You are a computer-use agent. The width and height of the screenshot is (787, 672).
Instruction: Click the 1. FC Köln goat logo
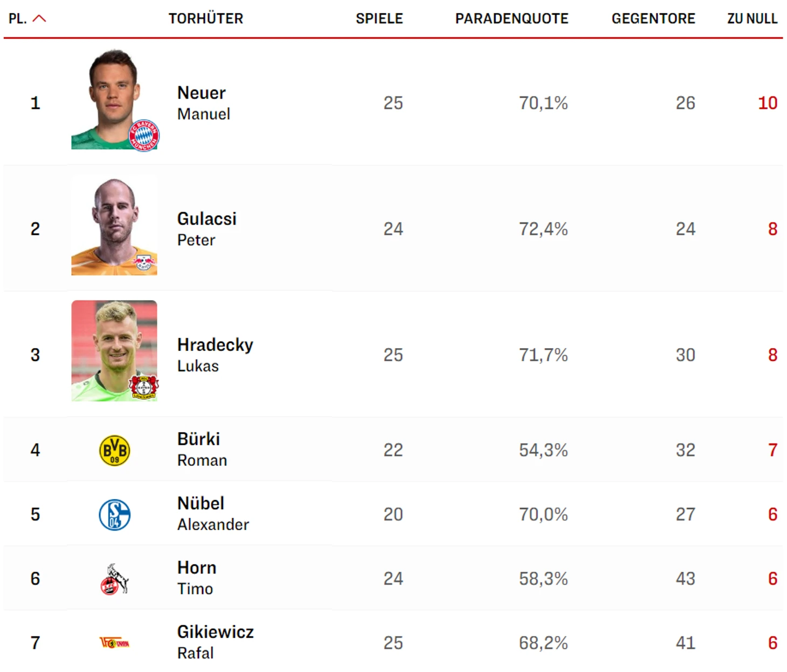115,579
